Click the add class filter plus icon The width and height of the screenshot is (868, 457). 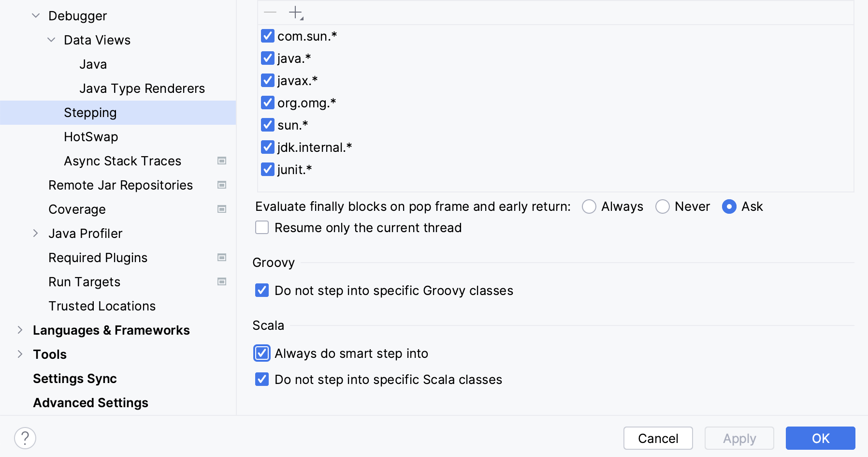pos(295,13)
